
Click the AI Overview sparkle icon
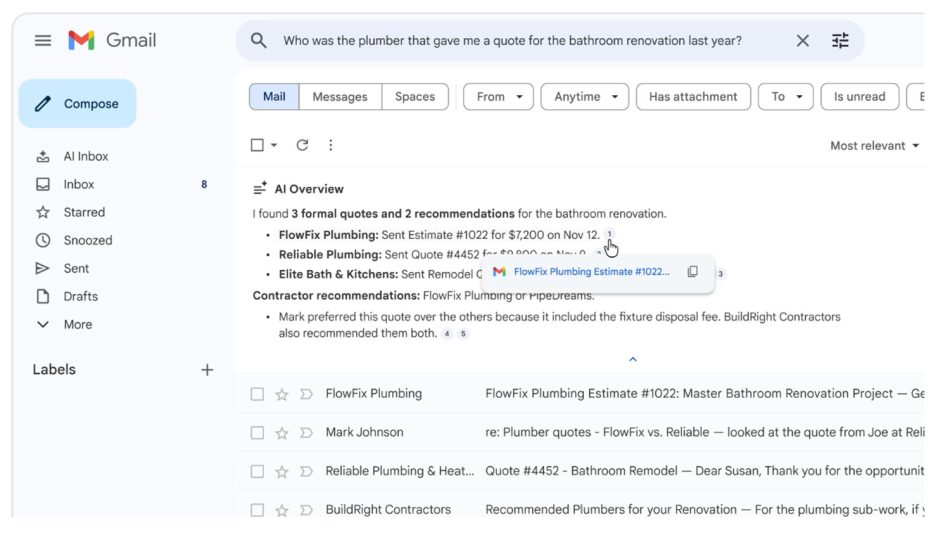[260, 188]
